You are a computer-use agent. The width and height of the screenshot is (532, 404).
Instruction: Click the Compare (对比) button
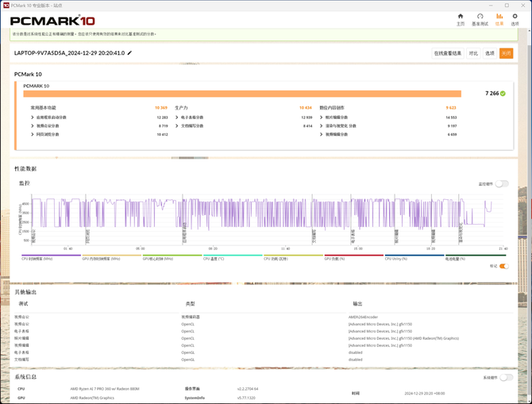pos(473,53)
